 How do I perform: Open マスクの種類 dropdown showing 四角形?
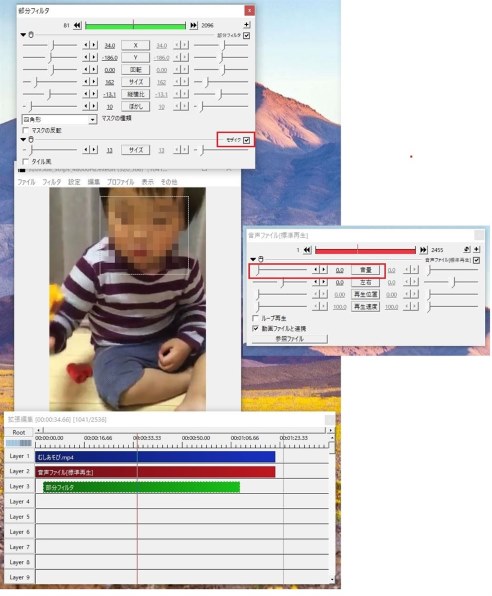coord(59,119)
